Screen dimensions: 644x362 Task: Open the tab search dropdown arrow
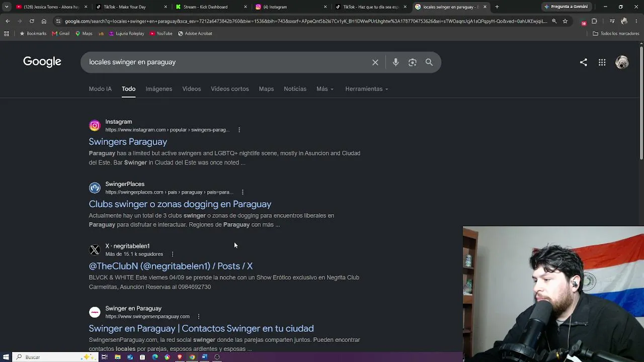click(7, 7)
